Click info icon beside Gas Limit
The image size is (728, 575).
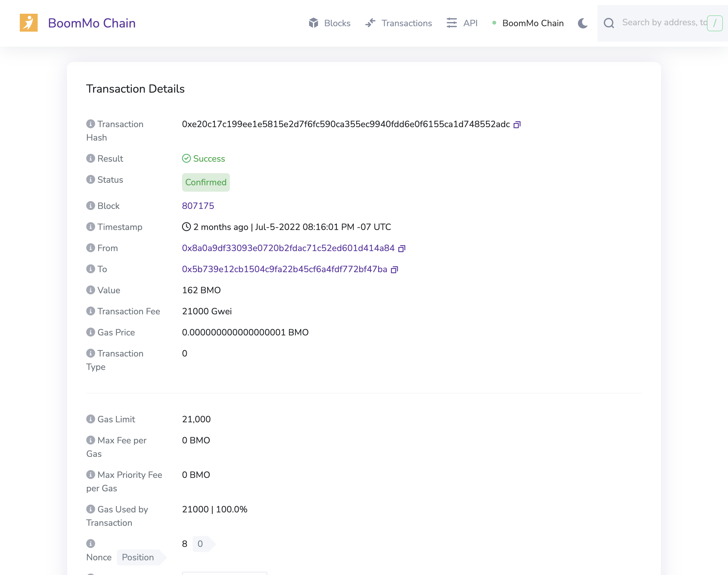[x=90, y=419]
